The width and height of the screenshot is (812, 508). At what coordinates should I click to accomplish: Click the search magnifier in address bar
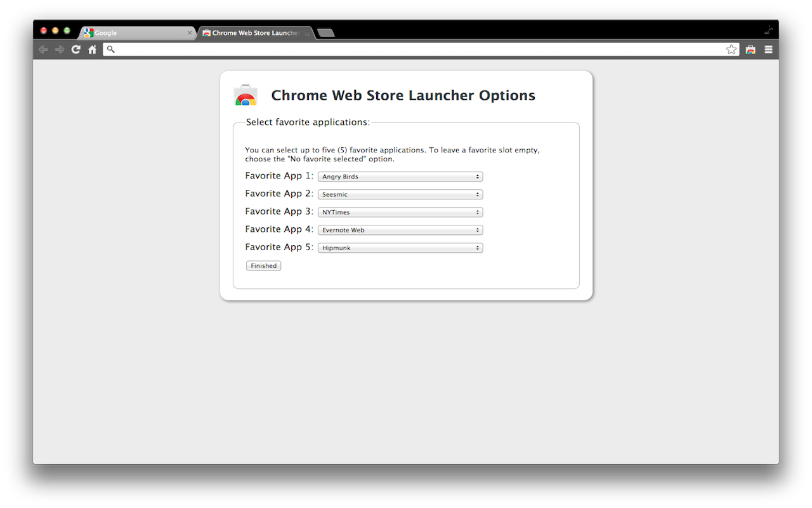pyautogui.click(x=110, y=49)
